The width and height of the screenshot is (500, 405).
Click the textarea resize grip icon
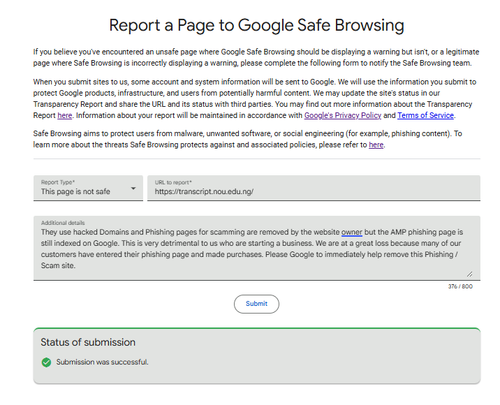point(470,274)
